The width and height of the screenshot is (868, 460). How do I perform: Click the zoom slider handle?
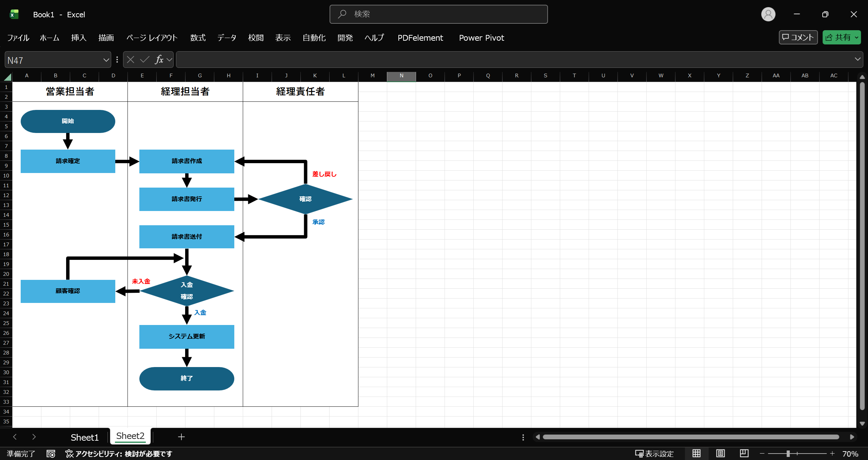pyautogui.click(x=788, y=454)
